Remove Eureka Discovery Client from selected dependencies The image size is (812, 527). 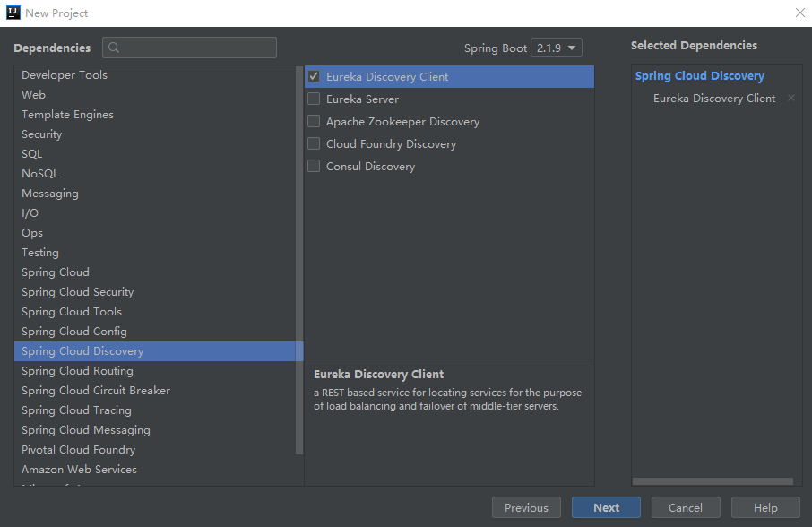pos(790,99)
